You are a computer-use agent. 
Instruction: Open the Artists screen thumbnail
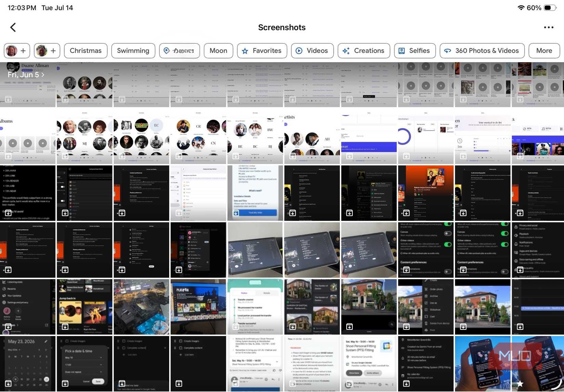[x=312, y=136]
